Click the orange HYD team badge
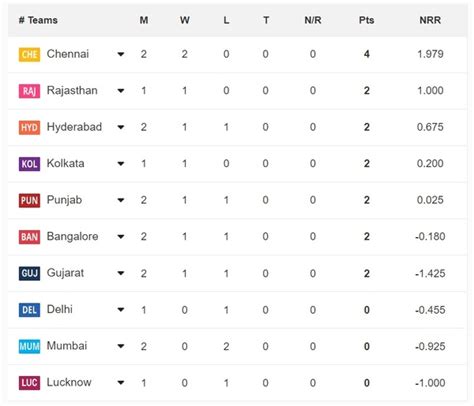The width and height of the screenshot is (474, 406). pos(29,128)
